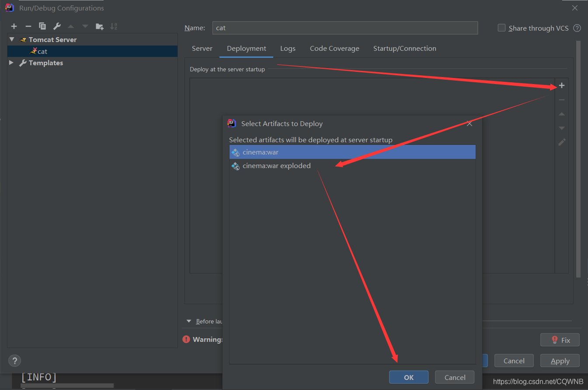Click Apply in Run/Debug Configurations
The image size is (588, 390).
pyautogui.click(x=560, y=361)
